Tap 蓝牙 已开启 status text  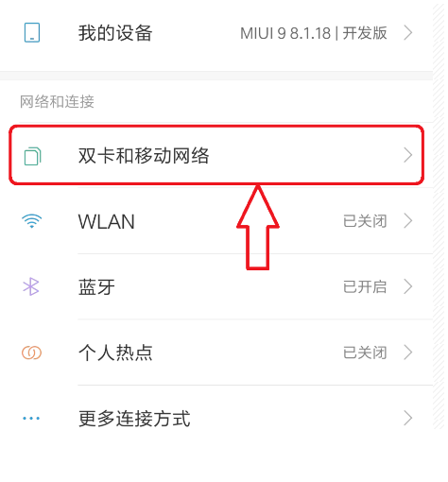[365, 286]
